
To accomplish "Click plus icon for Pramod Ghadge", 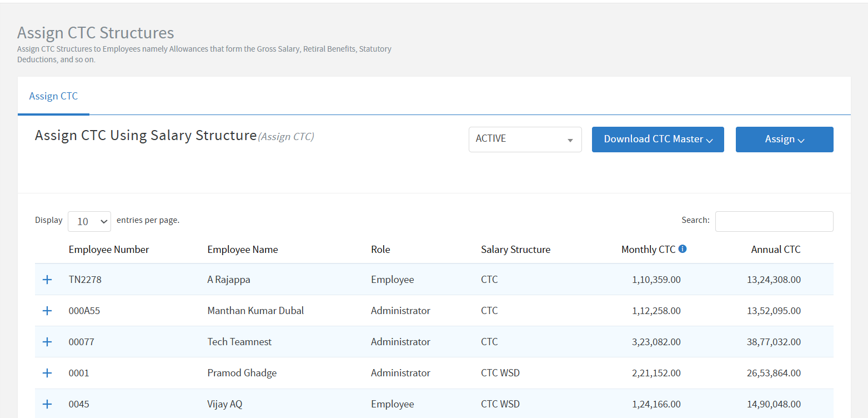I will [x=47, y=373].
